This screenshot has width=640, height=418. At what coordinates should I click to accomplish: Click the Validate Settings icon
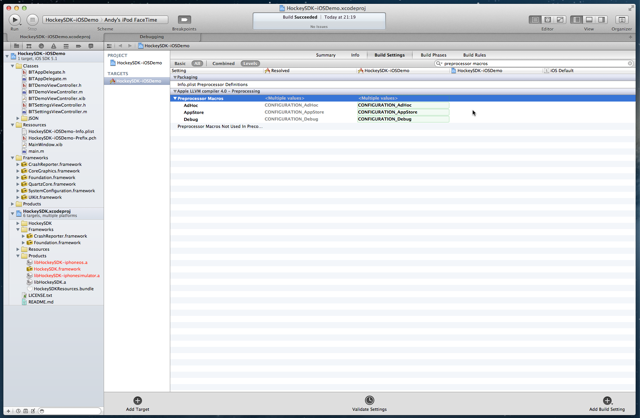369,400
